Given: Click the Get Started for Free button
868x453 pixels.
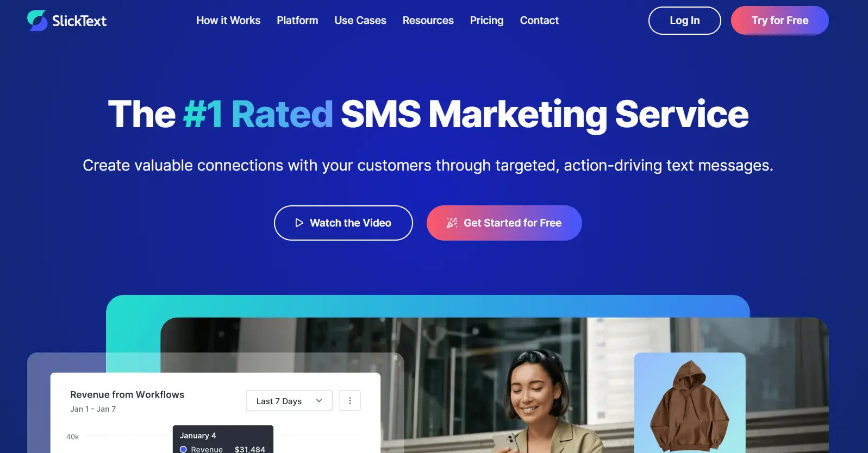Looking at the screenshot, I should coord(504,223).
